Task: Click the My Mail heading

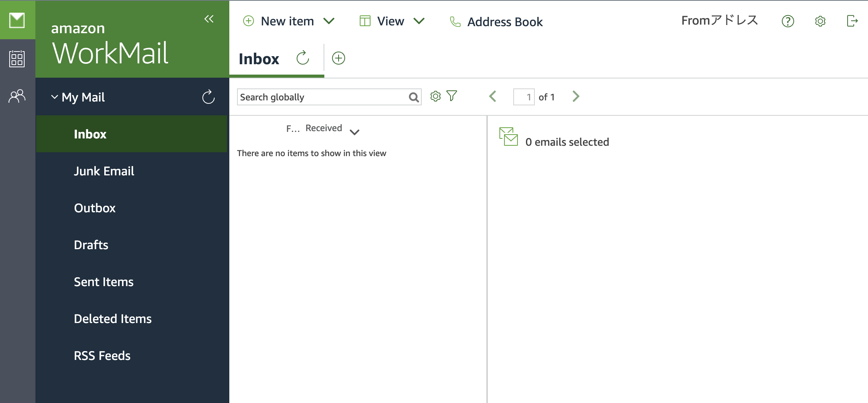Action: (x=83, y=97)
